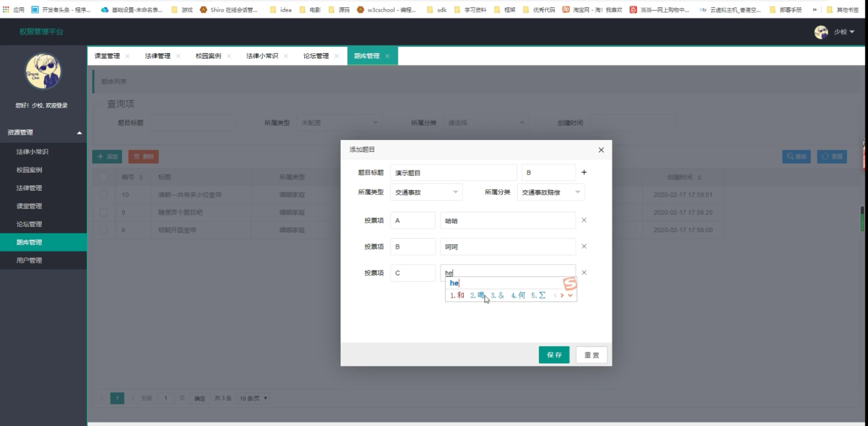Click the user avatar in top right
The width and height of the screenshot is (868, 426).
click(821, 32)
